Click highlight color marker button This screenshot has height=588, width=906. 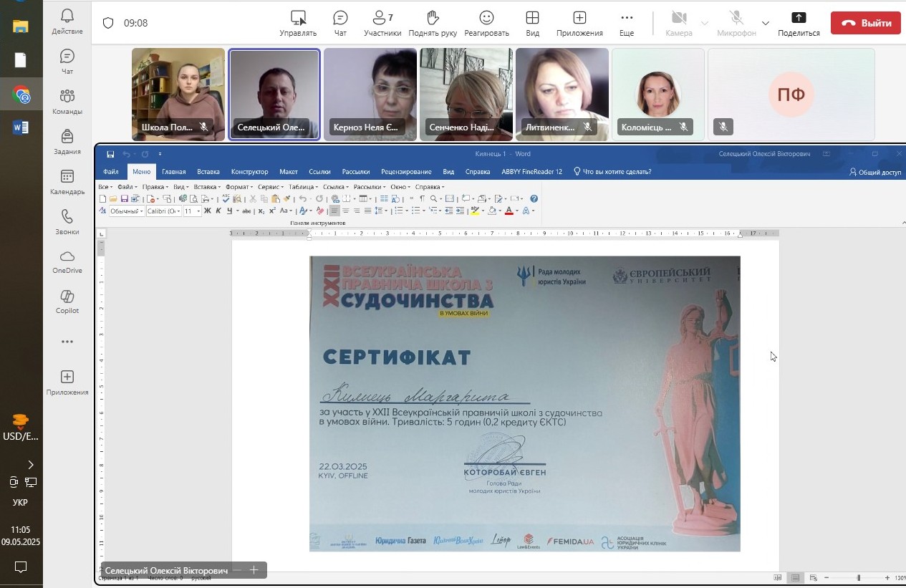pos(475,211)
